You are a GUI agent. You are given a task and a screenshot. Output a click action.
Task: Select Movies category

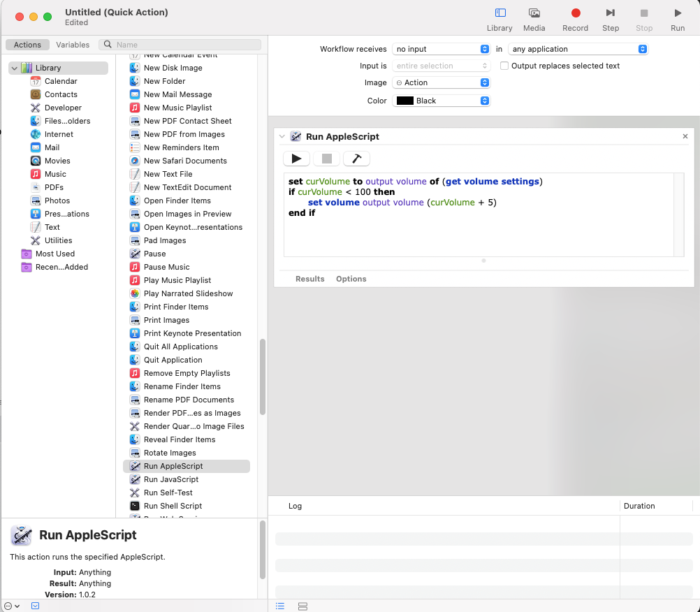coord(57,161)
